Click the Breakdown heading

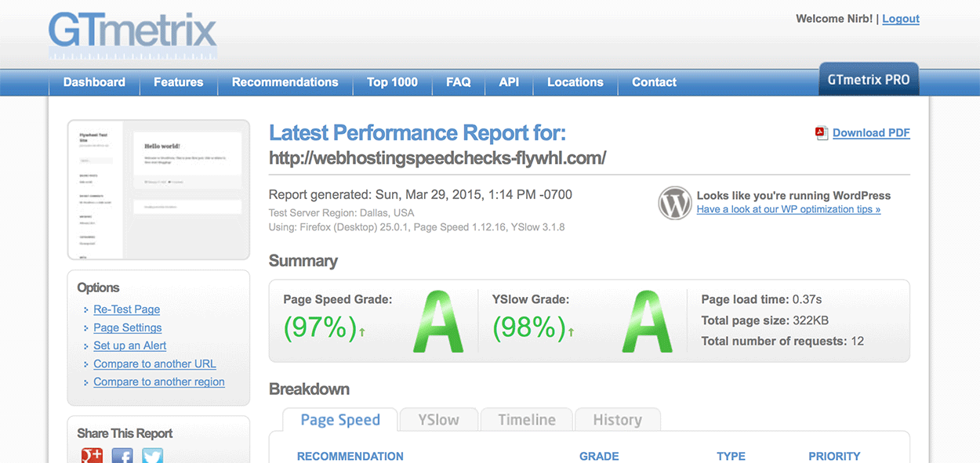pyautogui.click(x=309, y=389)
